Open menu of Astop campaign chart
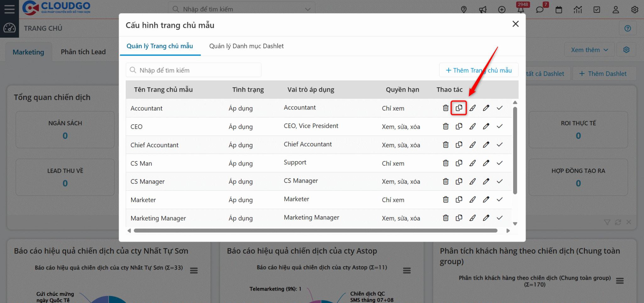644x303 pixels. click(x=407, y=271)
